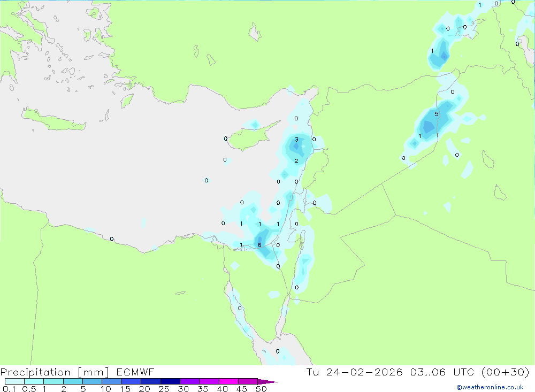Click the over-50 arrow tip of legend
The height and width of the screenshot is (392, 535).
tap(267, 382)
